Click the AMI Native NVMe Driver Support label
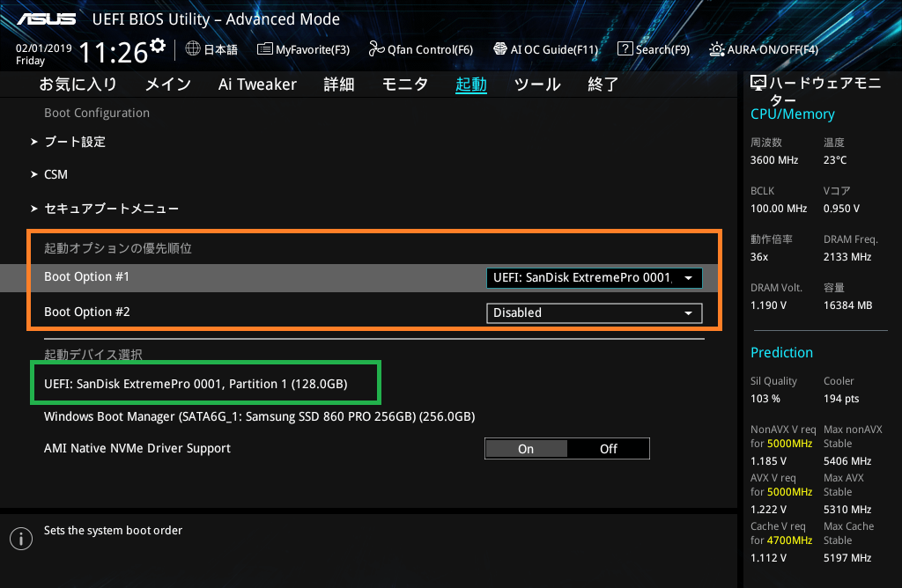The height and width of the screenshot is (588, 902). pos(137,448)
